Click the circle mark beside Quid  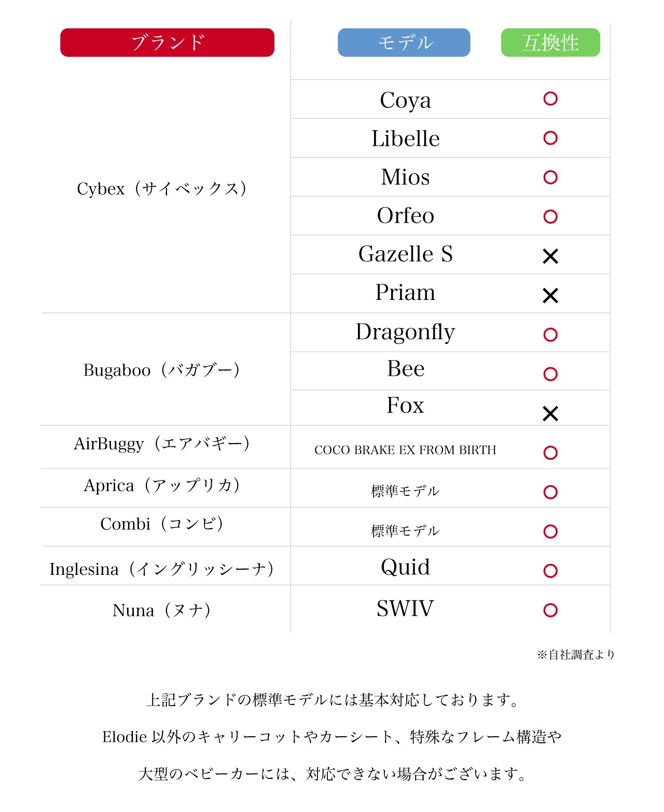coord(550,571)
